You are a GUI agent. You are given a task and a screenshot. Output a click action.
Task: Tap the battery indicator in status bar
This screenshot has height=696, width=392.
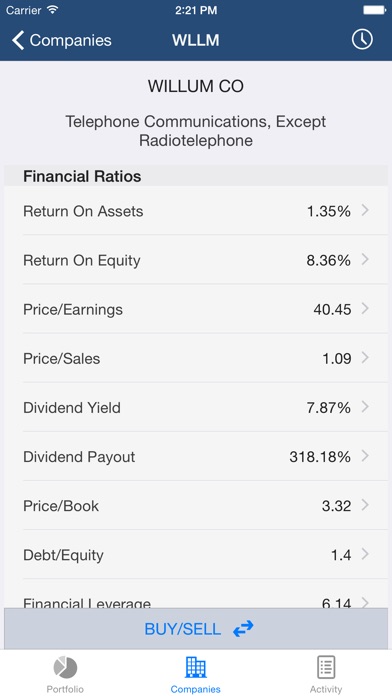(374, 10)
